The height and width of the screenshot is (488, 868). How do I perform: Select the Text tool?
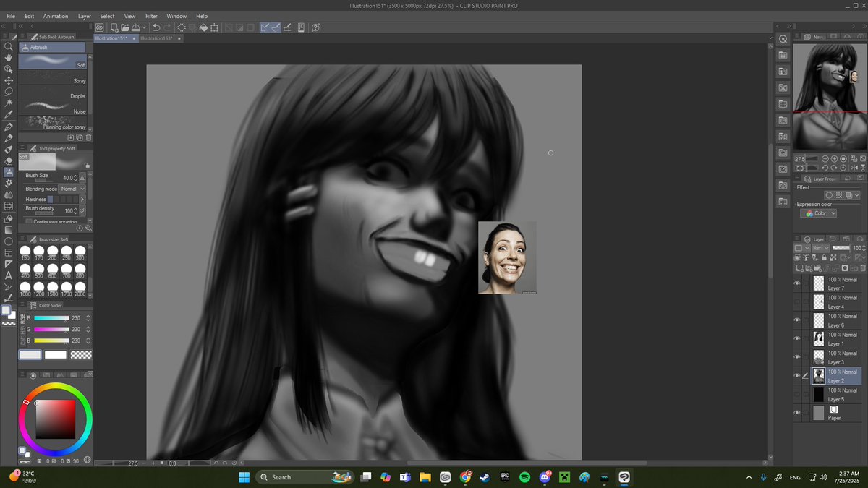(9, 275)
